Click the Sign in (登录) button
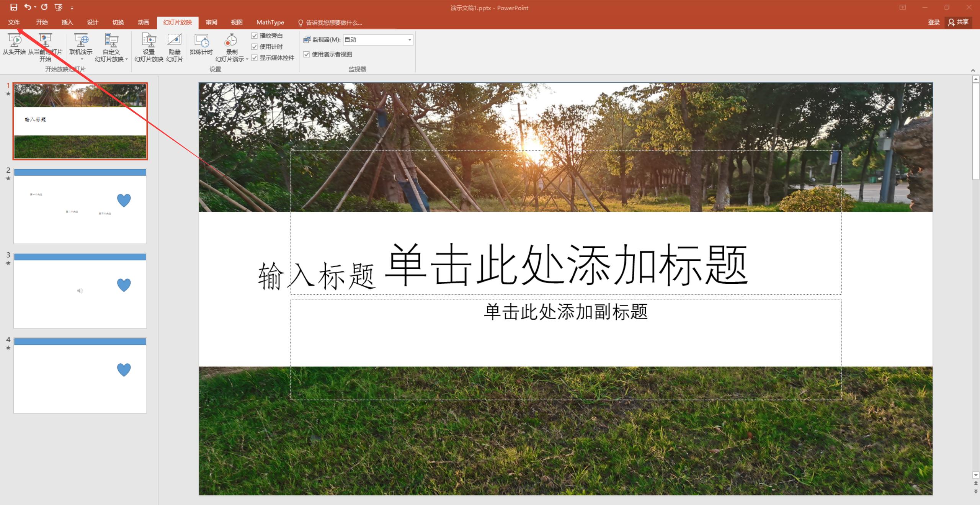The image size is (980, 505). tap(934, 23)
